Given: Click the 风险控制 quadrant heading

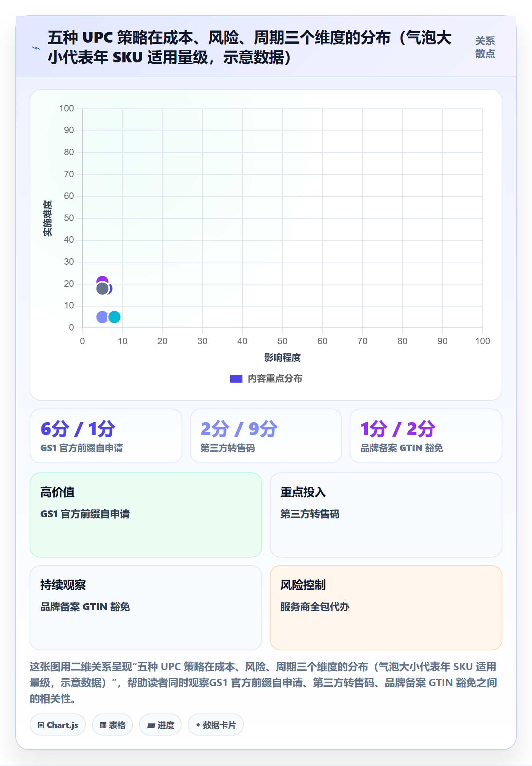Looking at the screenshot, I should (303, 585).
